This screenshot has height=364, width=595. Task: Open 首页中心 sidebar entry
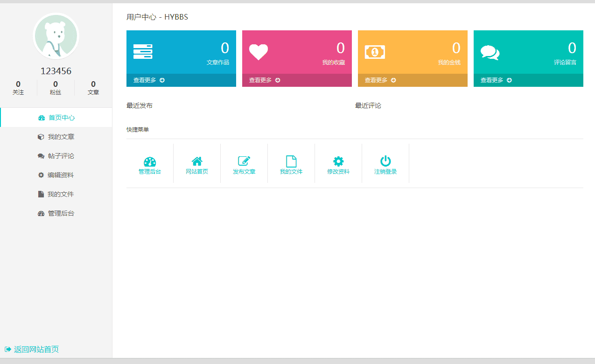[x=56, y=117]
